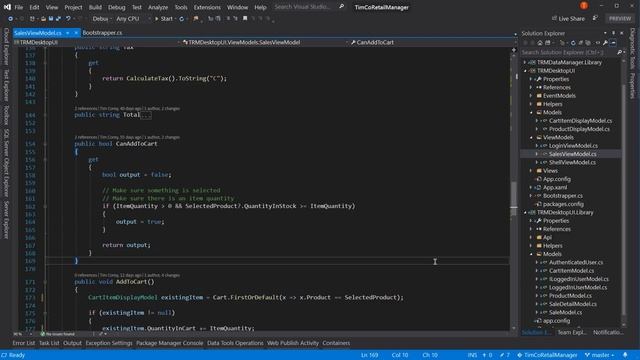Image resolution: width=640 pixels, height=360 pixels.
Task: Collapse the ViewModels folder
Action: (531, 138)
